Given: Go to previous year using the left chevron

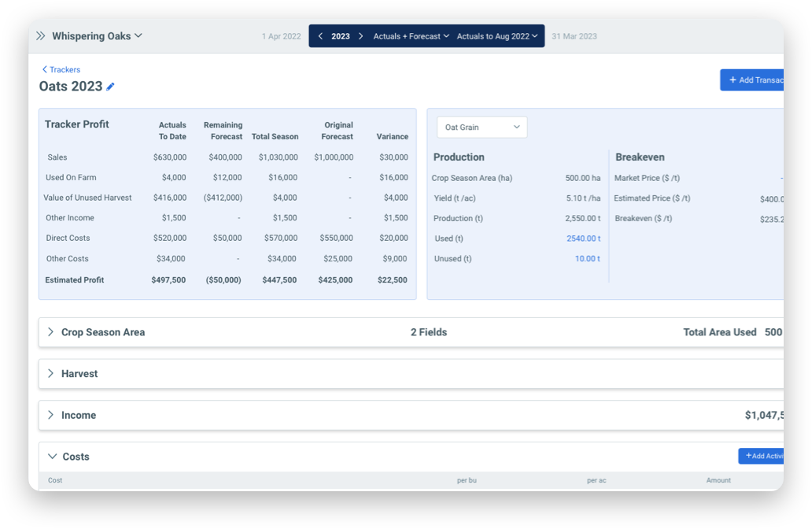Looking at the screenshot, I should tap(320, 35).
